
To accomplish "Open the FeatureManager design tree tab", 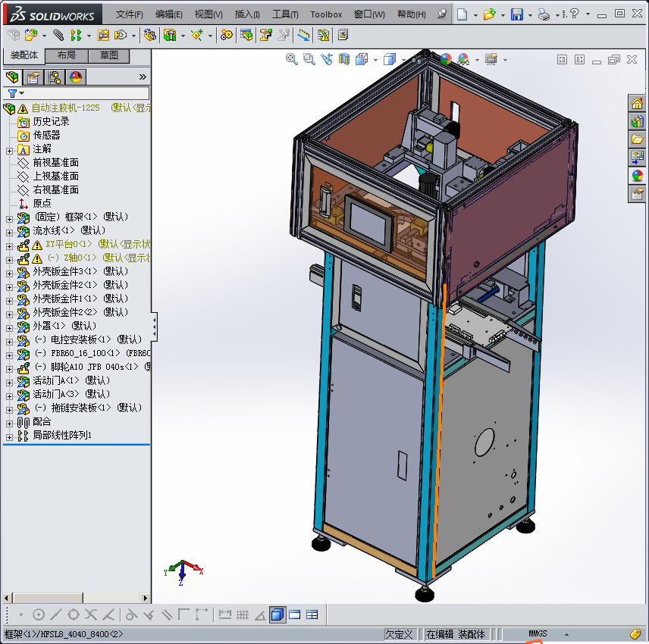I will pyautogui.click(x=12, y=77).
